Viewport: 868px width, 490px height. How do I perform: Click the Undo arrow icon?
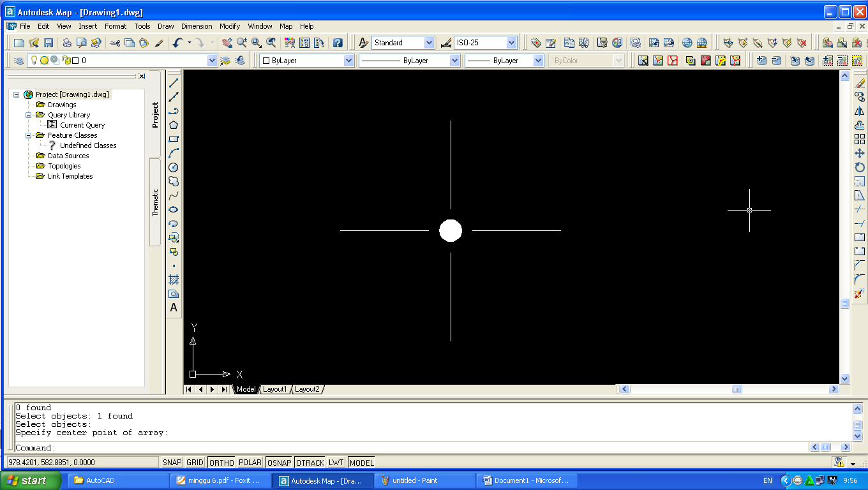[177, 43]
